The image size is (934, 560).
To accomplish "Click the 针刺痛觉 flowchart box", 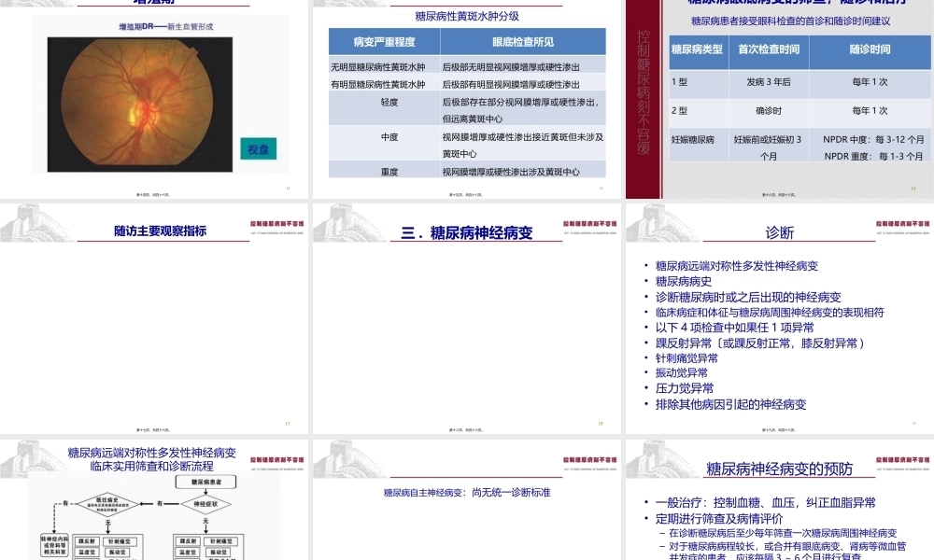I will coord(121,541).
